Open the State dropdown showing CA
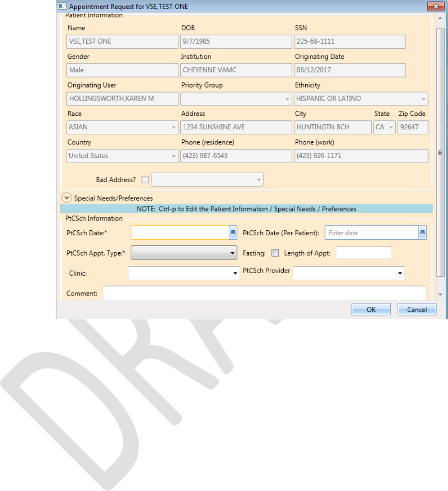The width and height of the screenshot is (448, 491). pos(384,127)
